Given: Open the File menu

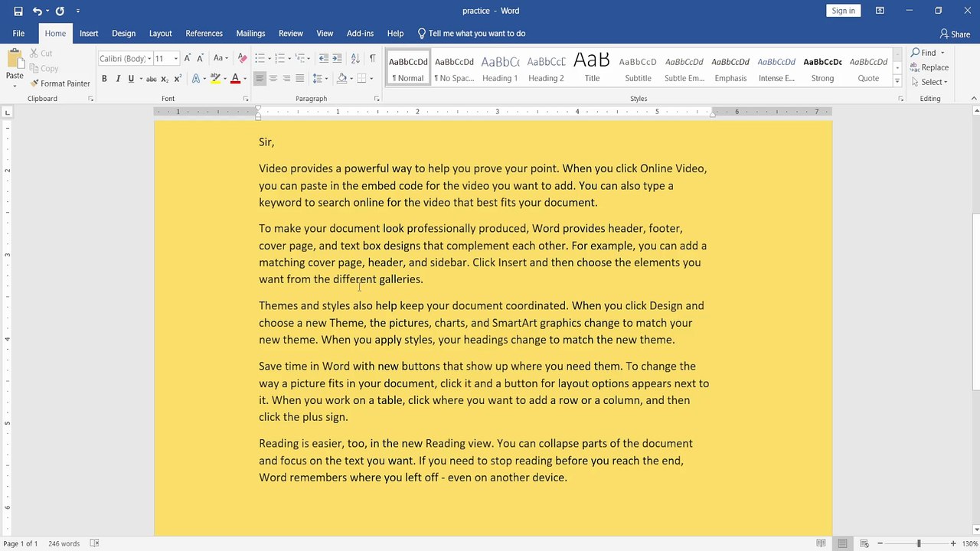Looking at the screenshot, I should (x=18, y=34).
